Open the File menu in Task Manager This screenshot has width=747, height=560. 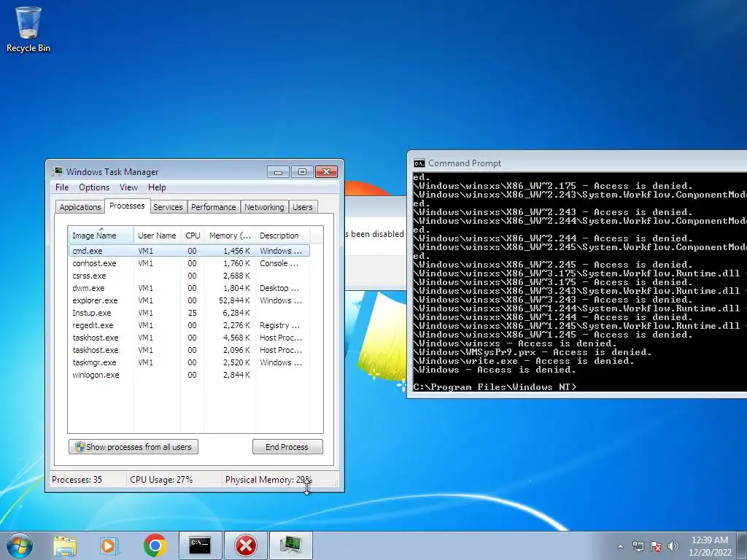(x=62, y=187)
